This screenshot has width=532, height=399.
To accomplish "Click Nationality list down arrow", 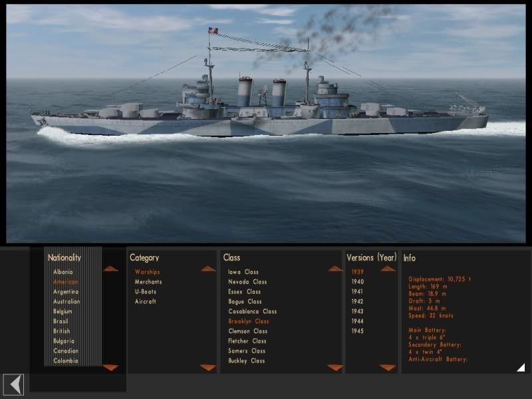I will [x=110, y=368].
